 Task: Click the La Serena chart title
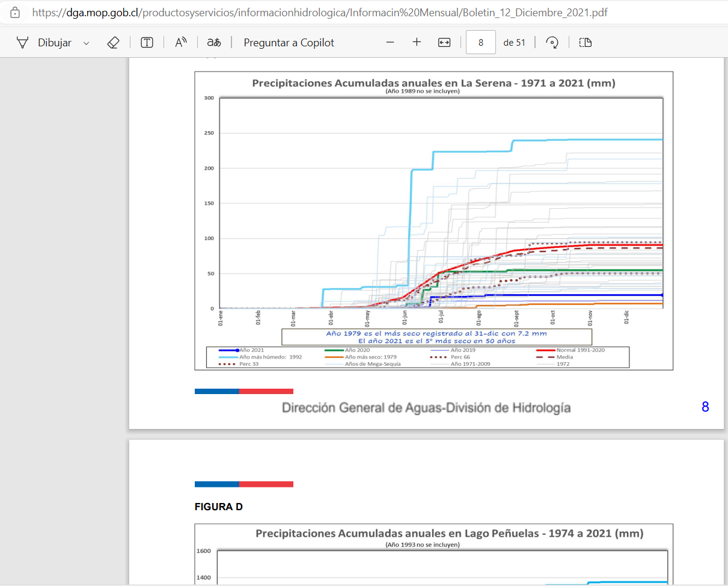(433, 83)
